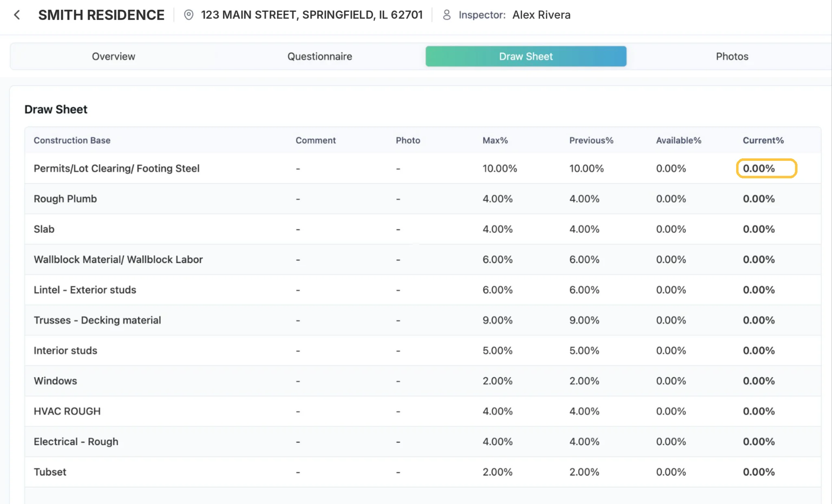The width and height of the screenshot is (832, 504).
Task: Click the Current% value for Rough Plumb
Action: (x=759, y=199)
